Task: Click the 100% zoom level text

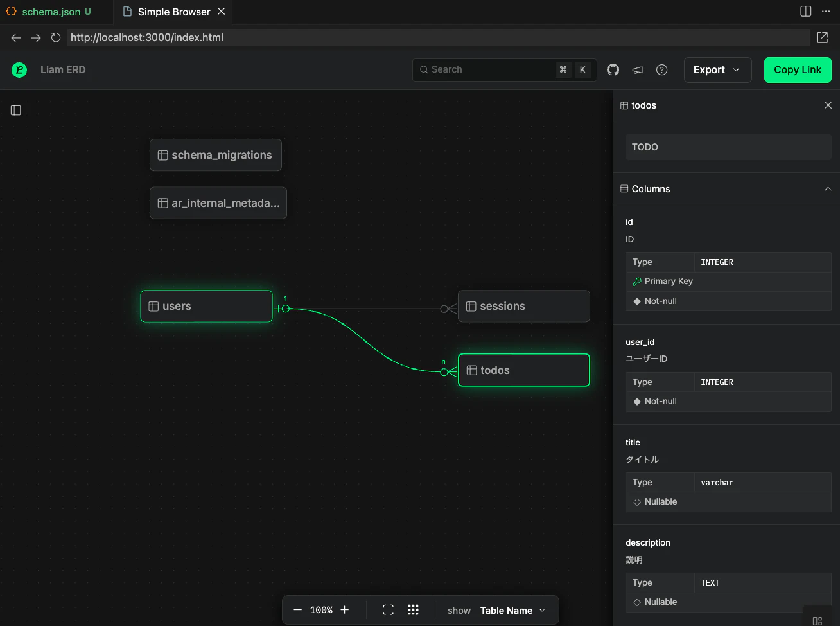Action: [321, 610]
